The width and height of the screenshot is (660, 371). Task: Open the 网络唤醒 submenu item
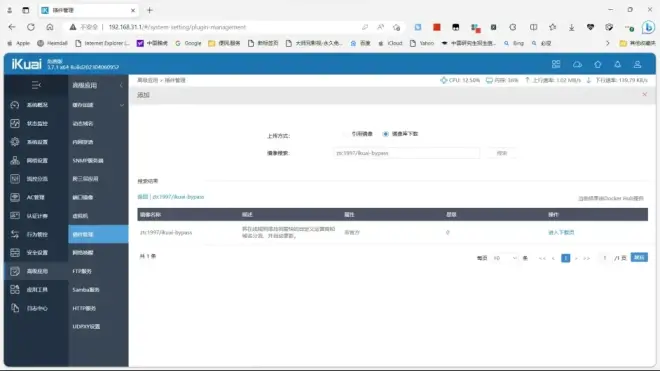pyautogui.click(x=83, y=253)
